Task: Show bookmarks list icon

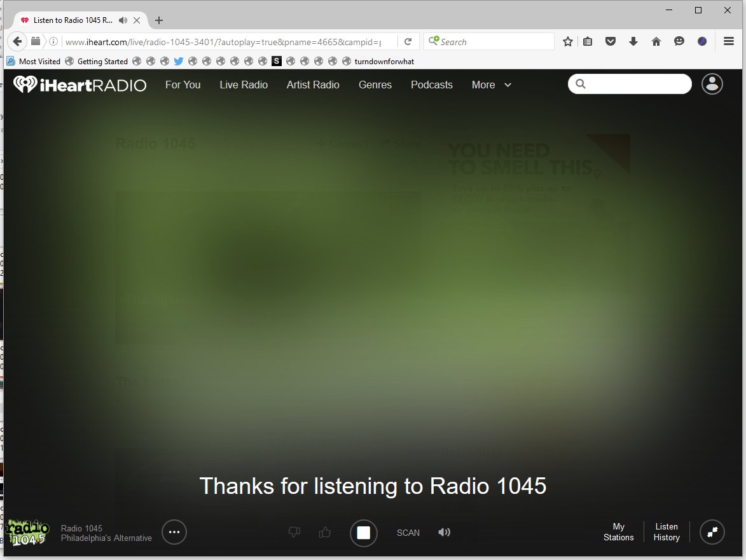Action: click(588, 41)
